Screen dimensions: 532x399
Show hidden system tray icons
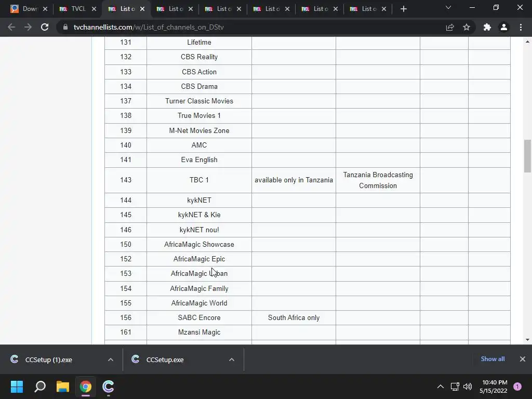coord(441,387)
